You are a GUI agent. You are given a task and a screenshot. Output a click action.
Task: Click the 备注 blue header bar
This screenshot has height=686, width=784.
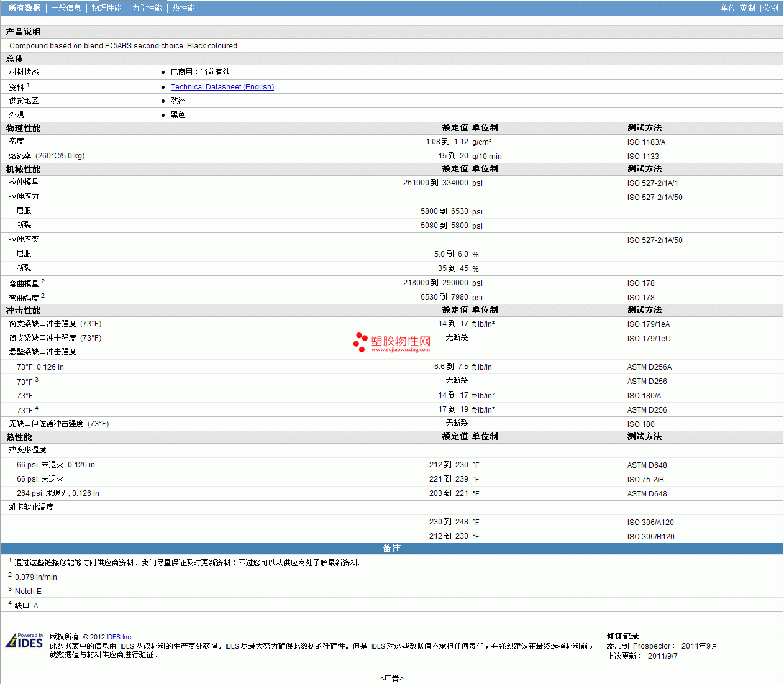[x=391, y=548]
